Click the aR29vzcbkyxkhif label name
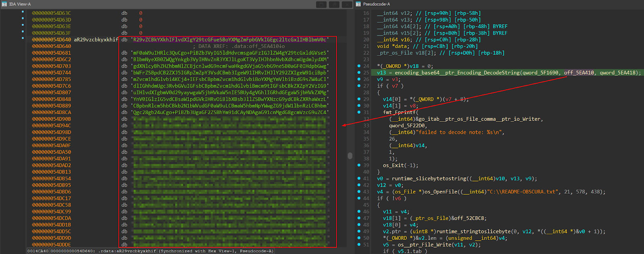The width and height of the screenshot is (644, 254). [96, 40]
